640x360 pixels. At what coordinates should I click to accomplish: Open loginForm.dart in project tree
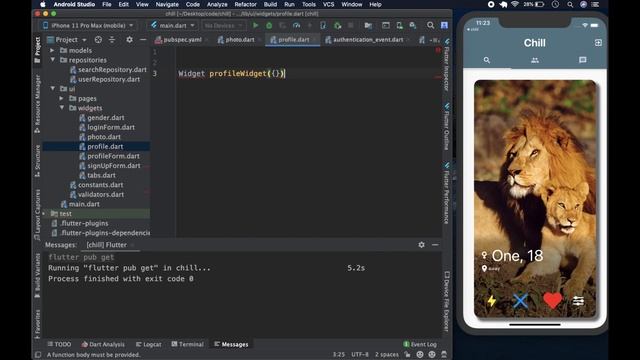coord(111,127)
